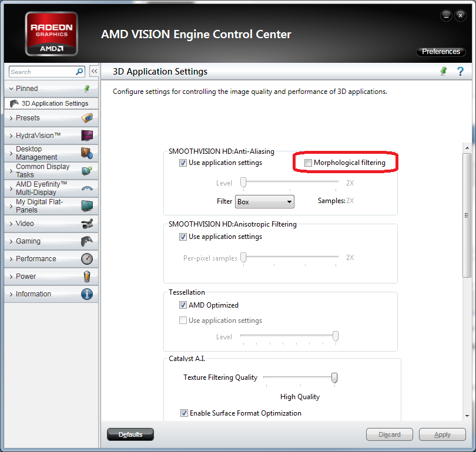Click the Defaults button

tap(130, 434)
